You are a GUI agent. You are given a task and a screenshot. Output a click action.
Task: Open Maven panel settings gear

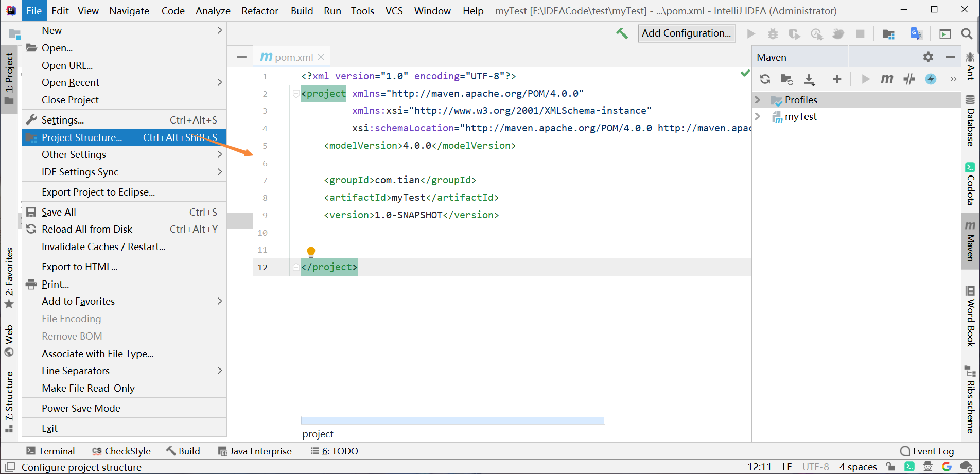coord(928,57)
